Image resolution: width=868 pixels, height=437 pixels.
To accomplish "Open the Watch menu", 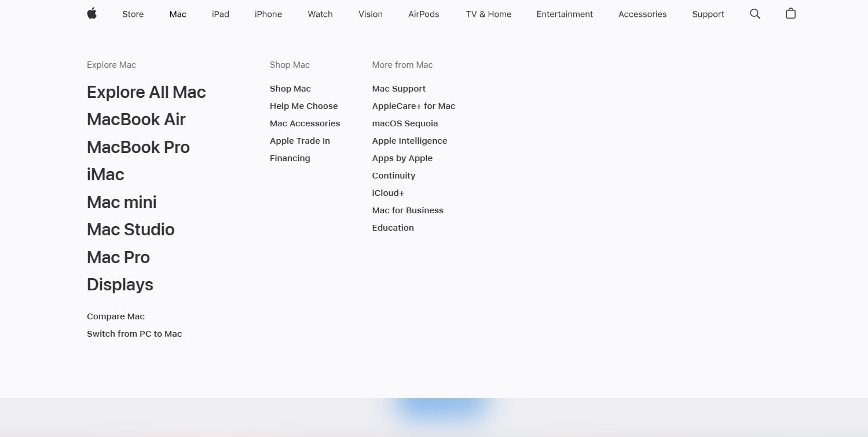I will pyautogui.click(x=320, y=14).
